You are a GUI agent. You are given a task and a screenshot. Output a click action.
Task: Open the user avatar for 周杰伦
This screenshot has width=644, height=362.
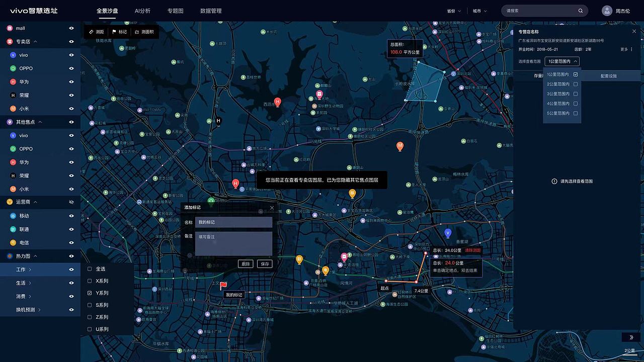pyautogui.click(x=607, y=11)
